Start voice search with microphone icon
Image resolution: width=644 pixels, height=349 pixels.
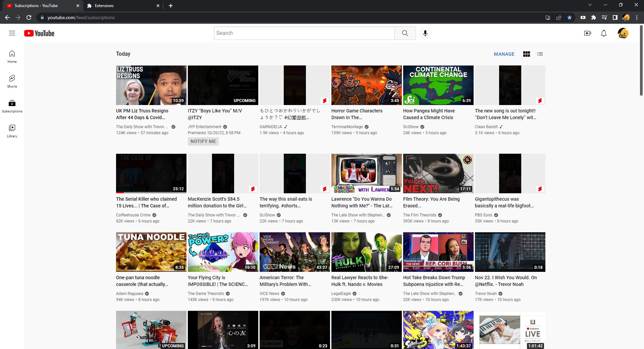pyautogui.click(x=425, y=33)
